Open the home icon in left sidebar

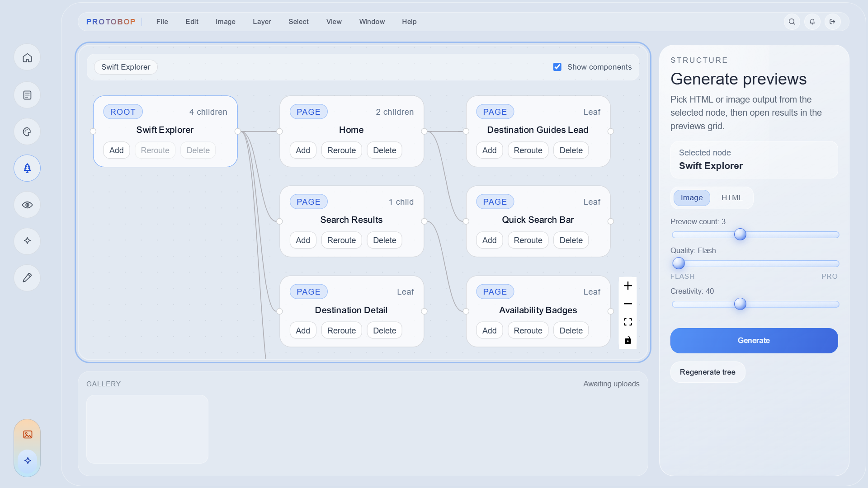27,58
